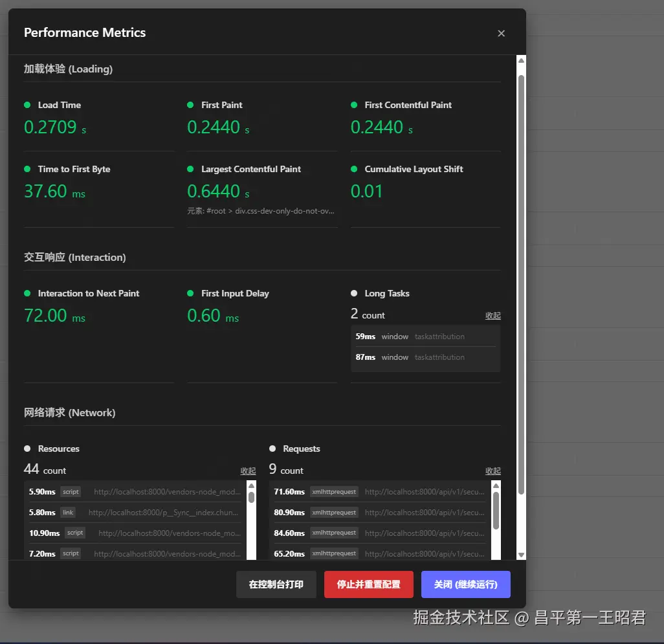Click the Requests list scrollbar up arrow
Screen dimensions: 664x644
(x=496, y=485)
